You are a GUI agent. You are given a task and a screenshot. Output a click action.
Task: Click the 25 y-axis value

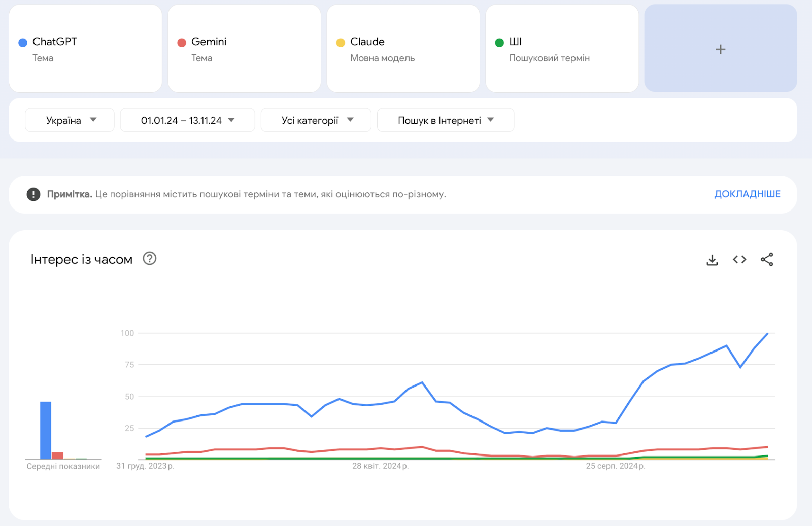pyautogui.click(x=129, y=428)
